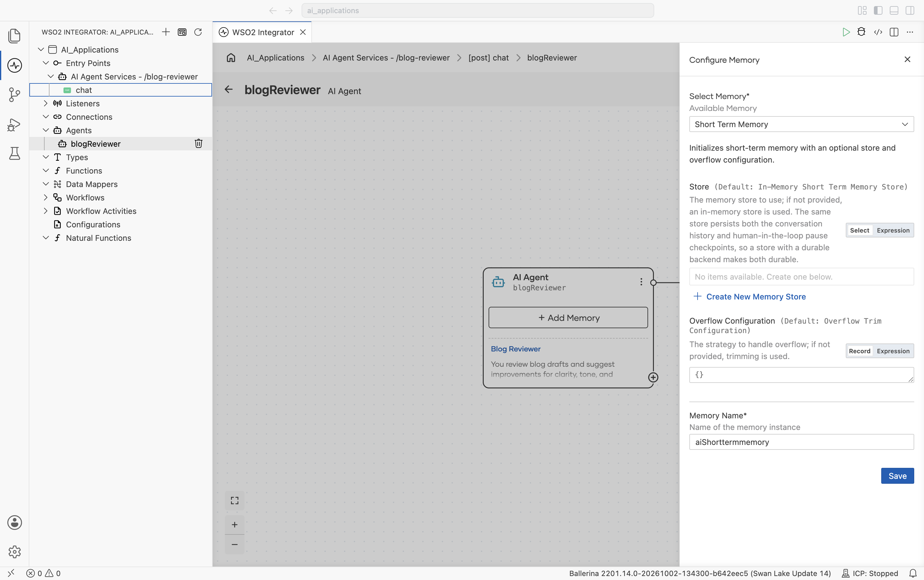Image resolution: width=924 pixels, height=580 pixels.
Task: Click the plus icon in WSO2 Integrator sidebar header
Action: [x=166, y=32]
